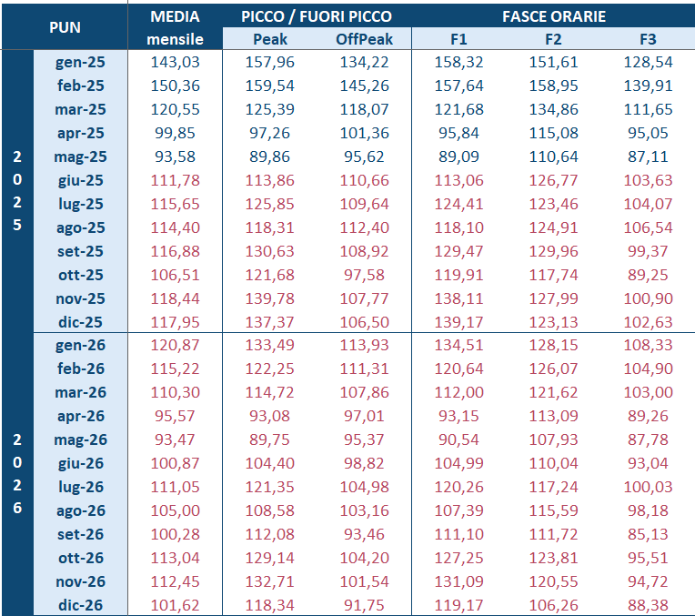Viewport: 695px width, 616px height.
Task: Click the apr-25 OffPeak value 101,36
Action: [x=362, y=133]
